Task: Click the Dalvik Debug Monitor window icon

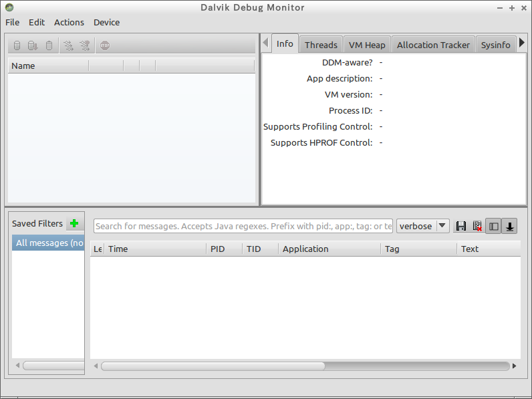Action: tap(9, 7)
